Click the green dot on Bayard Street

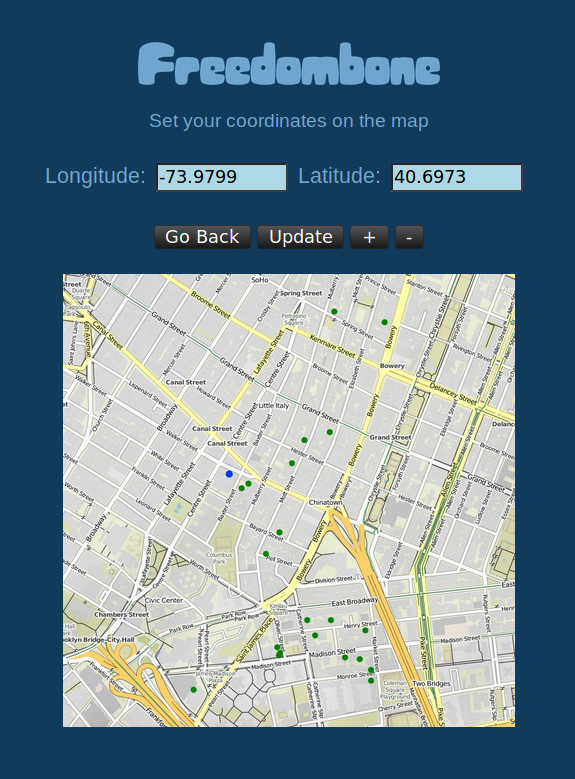coord(279,532)
